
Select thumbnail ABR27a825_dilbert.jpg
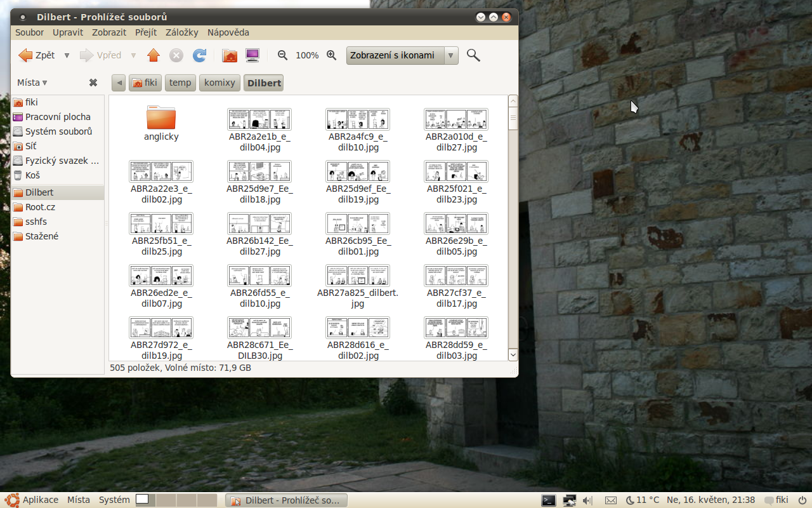point(358,276)
